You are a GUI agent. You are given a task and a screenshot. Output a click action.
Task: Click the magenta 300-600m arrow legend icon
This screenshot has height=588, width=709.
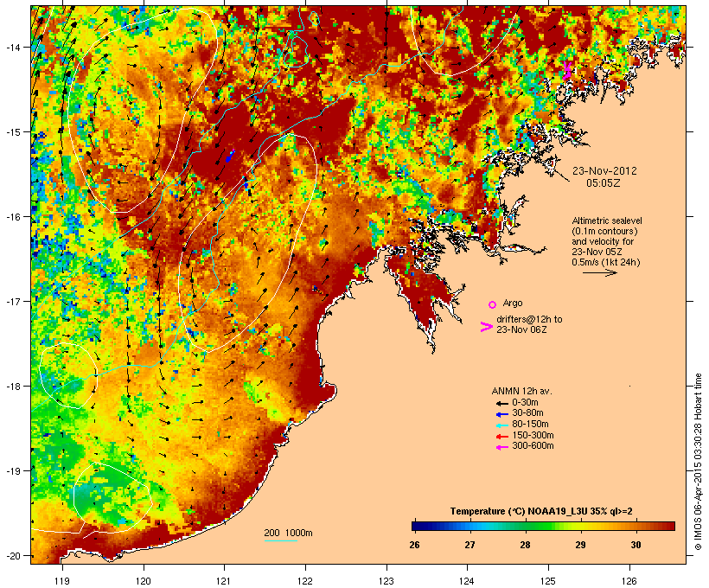pyautogui.click(x=501, y=447)
